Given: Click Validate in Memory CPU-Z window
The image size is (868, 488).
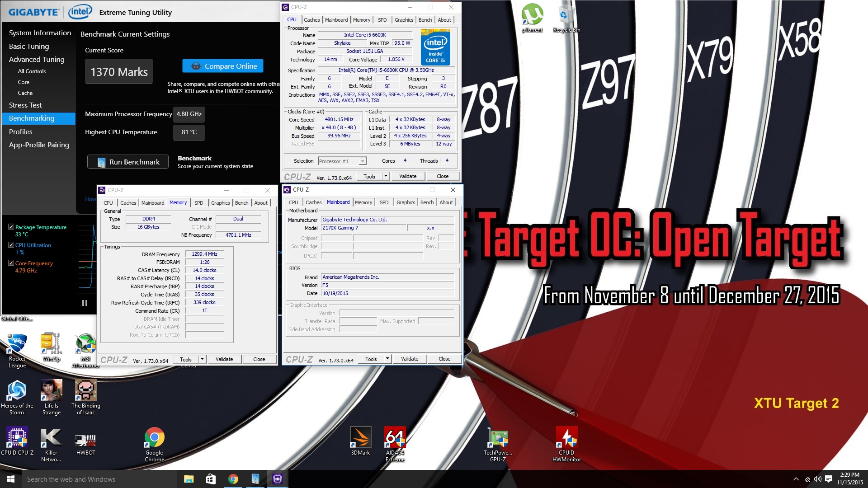Looking at the screenshot, I should point(224,359).
